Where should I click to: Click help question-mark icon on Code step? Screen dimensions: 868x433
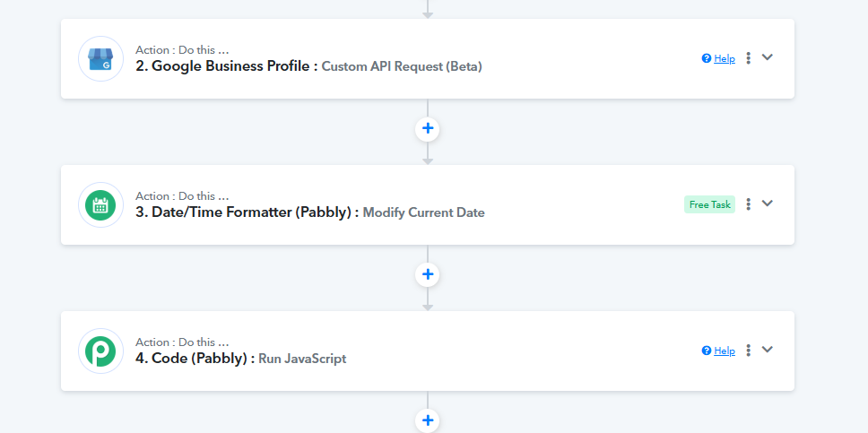point(707,351)
